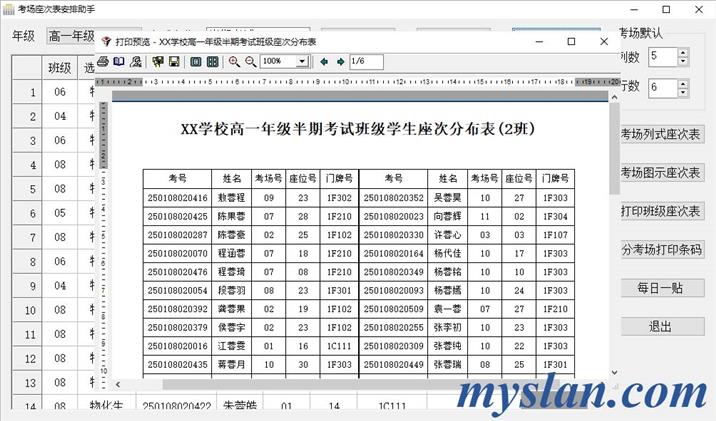Screen dimensions: 716x421
Task: Click the print icon in preview toolbar
Action: tap(104, 61)
